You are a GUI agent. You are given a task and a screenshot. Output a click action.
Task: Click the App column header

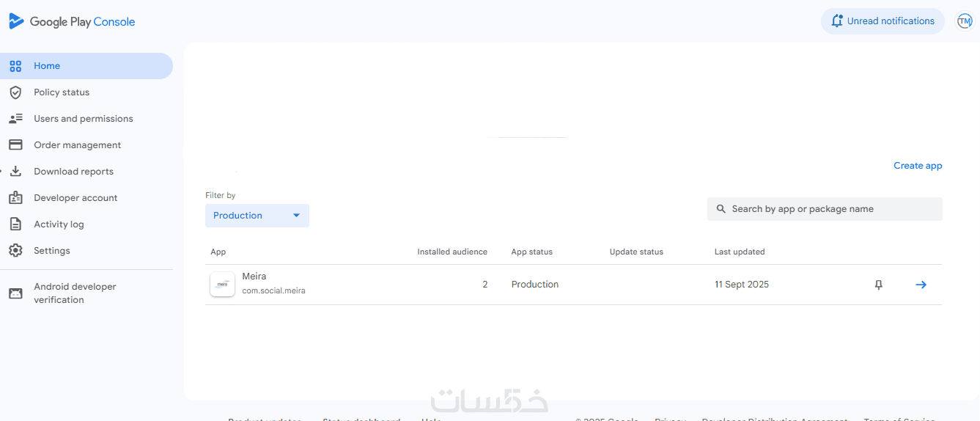[x=218, y=252]
